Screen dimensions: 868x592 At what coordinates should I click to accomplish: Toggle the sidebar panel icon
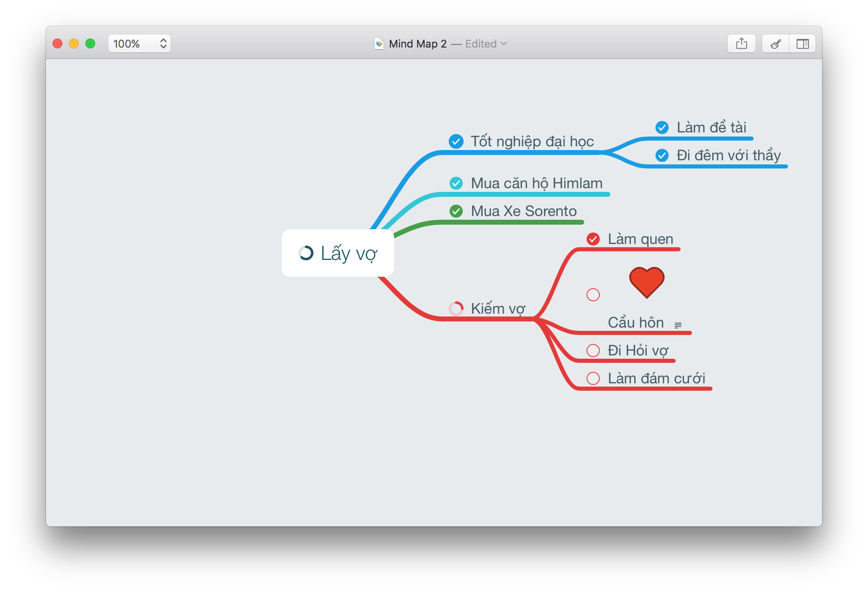[802, 43]
